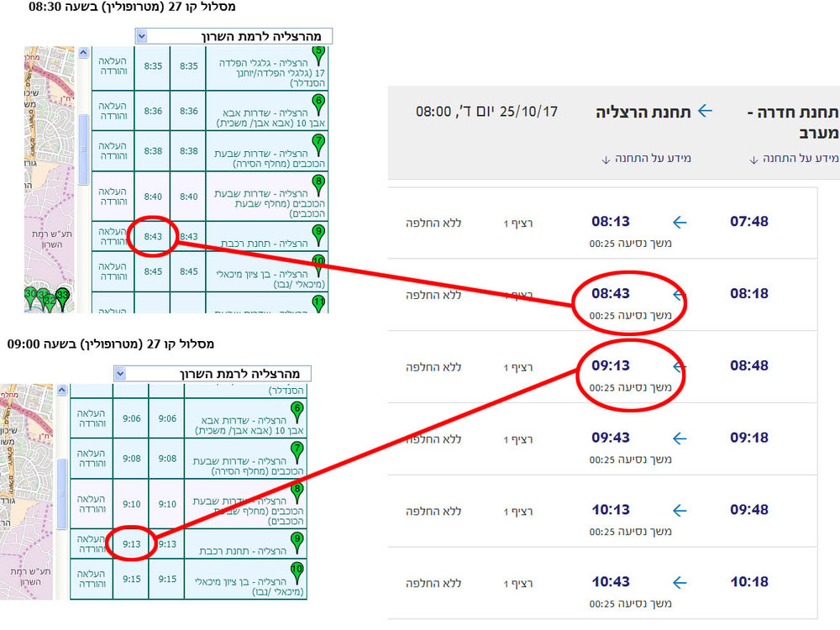The image size is (840, 630).
Task: Click the blue arrow in the 10:18 train row
Action: pyautogui.click(x=680, y=582)
